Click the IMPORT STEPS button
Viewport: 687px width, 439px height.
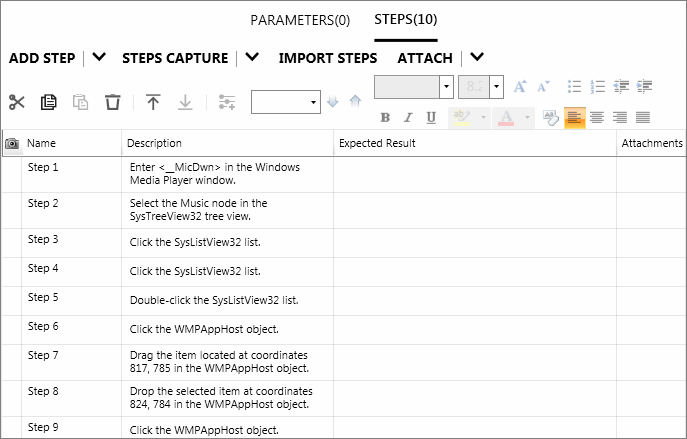coord(327,58)
